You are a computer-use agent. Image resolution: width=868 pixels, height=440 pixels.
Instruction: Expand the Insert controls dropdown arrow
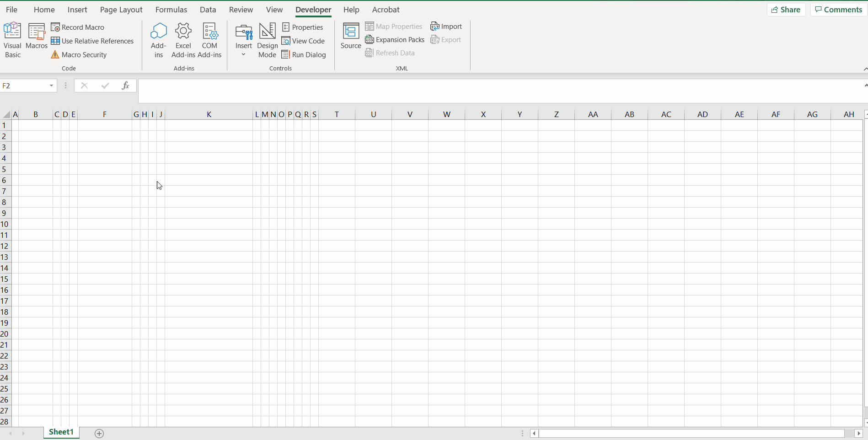[x=244, y=54]
